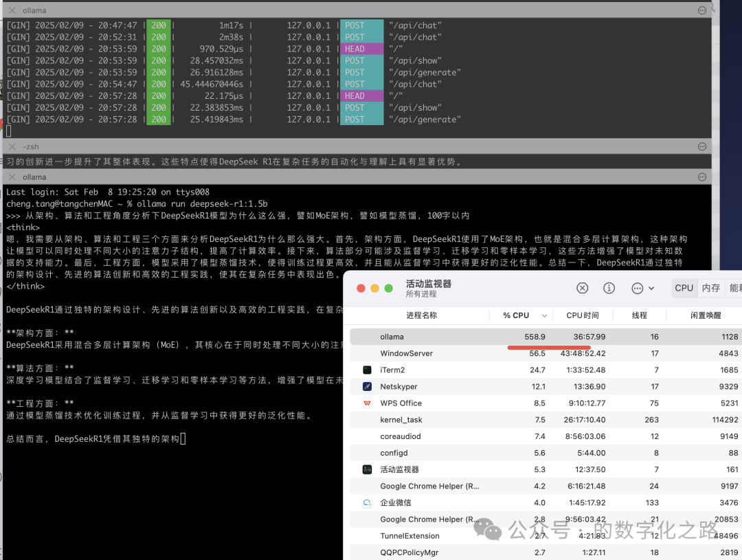Switch to the 内存 memory tab
The image size is (742, 560).
[x=710, y=289]
